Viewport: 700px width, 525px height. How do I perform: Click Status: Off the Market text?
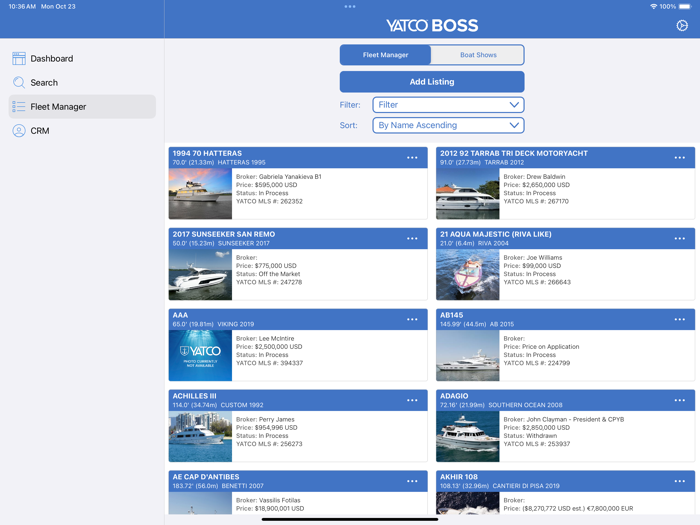[268, 274]
